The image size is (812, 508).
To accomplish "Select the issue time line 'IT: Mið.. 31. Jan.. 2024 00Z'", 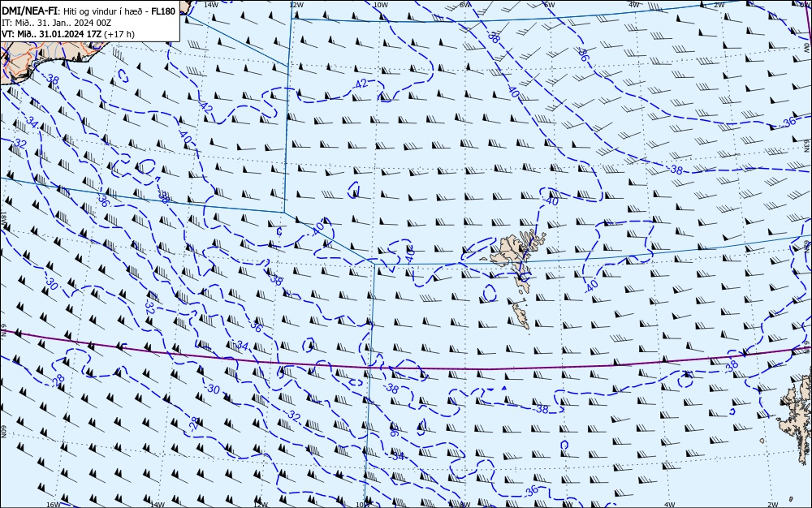I will pos(57,23).
